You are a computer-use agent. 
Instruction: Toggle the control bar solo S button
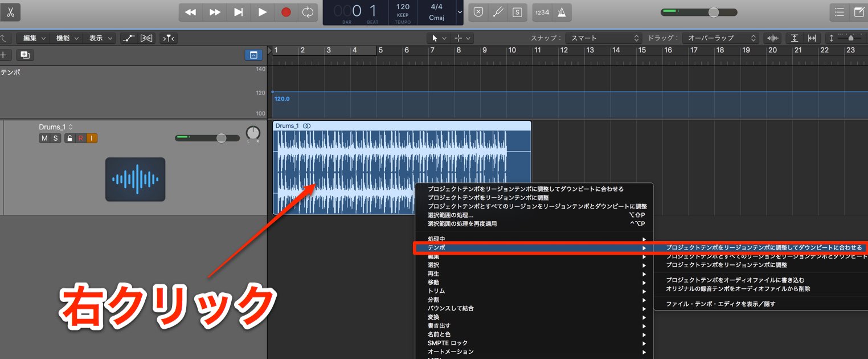coord(517,12)
